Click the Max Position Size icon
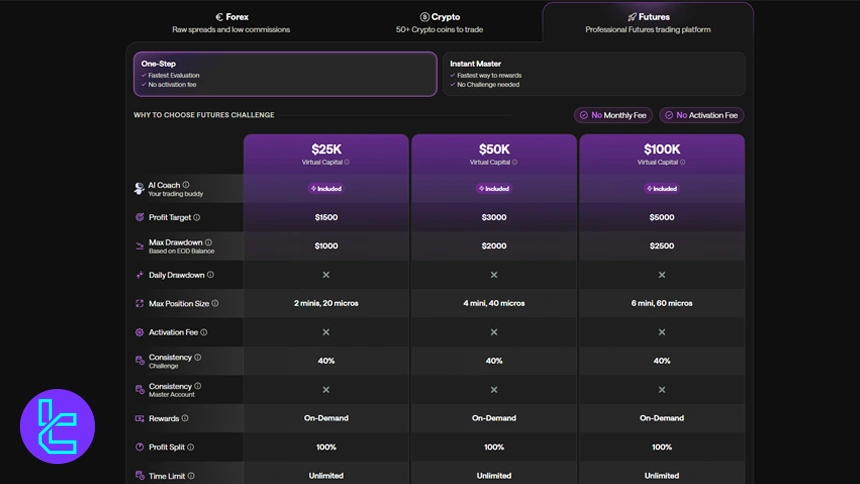The image size is (860, 484). (x=140, y=303)
